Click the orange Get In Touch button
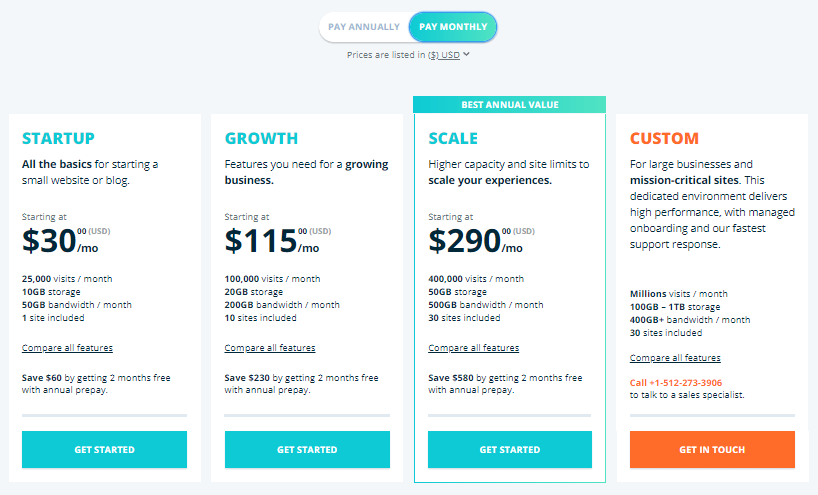The image size is (818, 495). [712, 449]
